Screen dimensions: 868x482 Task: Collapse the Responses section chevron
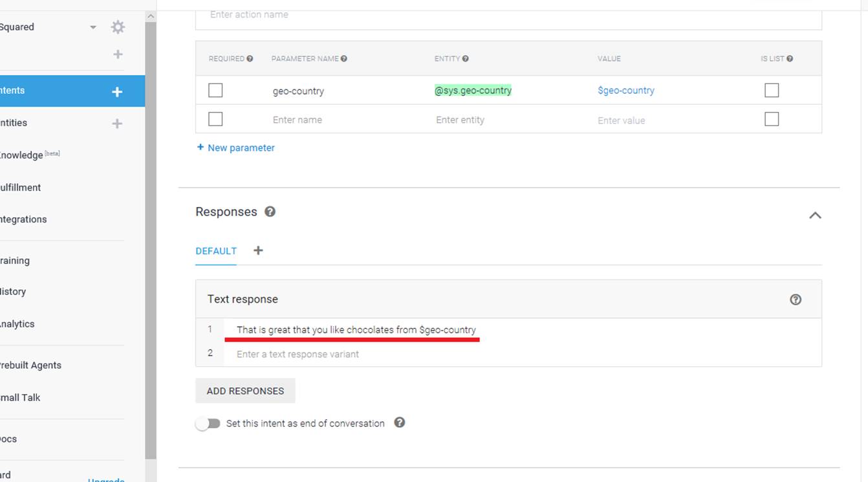[x=815, y=215]
